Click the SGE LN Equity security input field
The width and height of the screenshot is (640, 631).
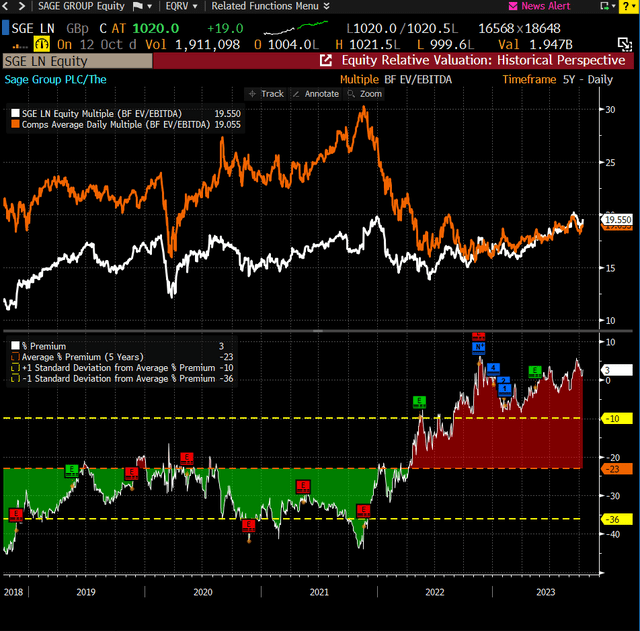(76, 61)
